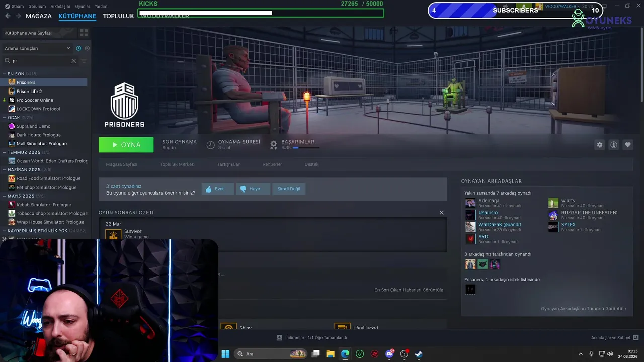Click the Mall Simulator: Prologue game icon

tap(12, 144)
